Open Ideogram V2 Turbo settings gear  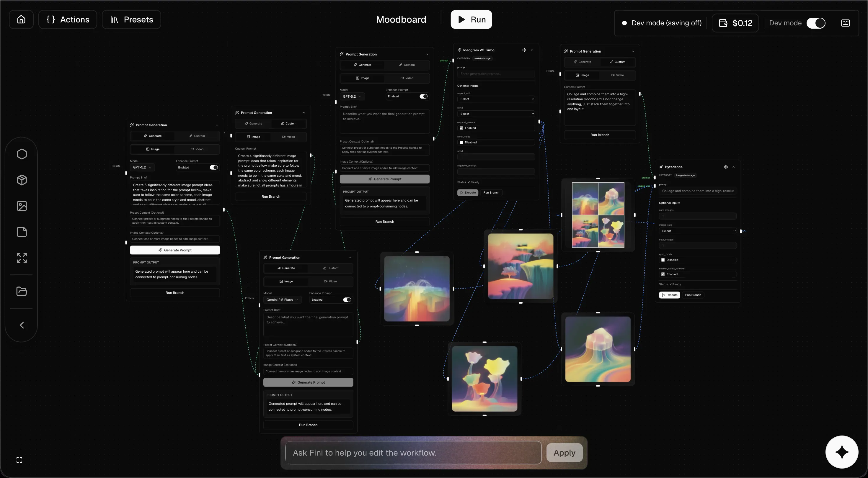click(x=524, y=50)
